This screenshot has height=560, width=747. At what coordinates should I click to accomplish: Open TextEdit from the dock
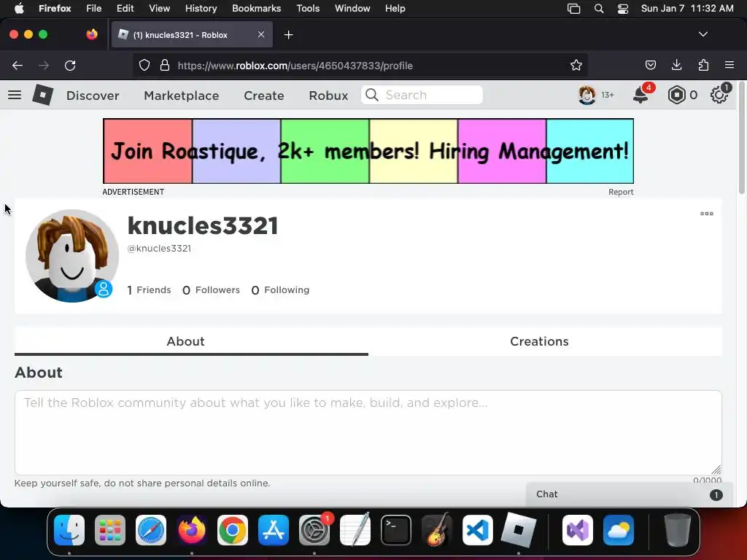click(355, 530)
